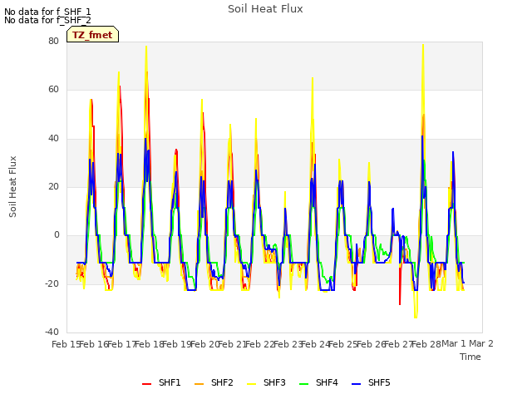Screen dimensions: 532x399
Task: Toggle the SHF4 series in the legend
Action: (318, 382)
